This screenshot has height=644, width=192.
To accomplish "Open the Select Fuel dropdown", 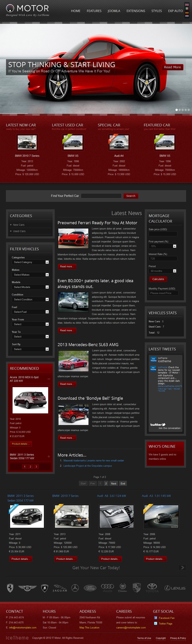I will click(x=30, y=312).
